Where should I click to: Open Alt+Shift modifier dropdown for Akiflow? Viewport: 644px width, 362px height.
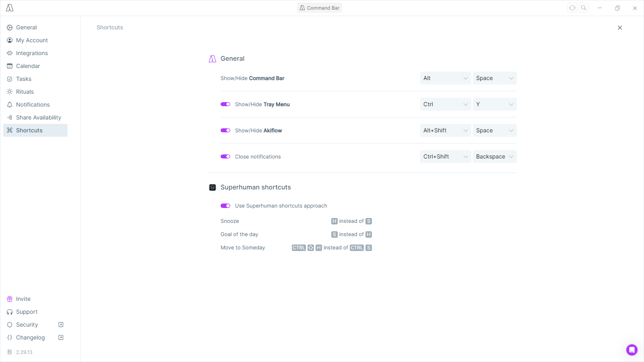pyautogui.click(x=446, y=130)
